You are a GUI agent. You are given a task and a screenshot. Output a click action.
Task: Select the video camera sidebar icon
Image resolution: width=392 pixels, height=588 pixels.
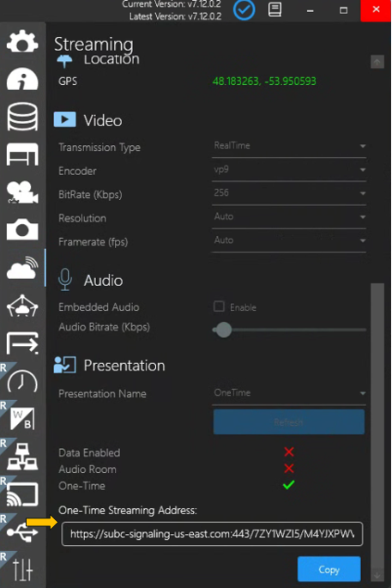22,192
